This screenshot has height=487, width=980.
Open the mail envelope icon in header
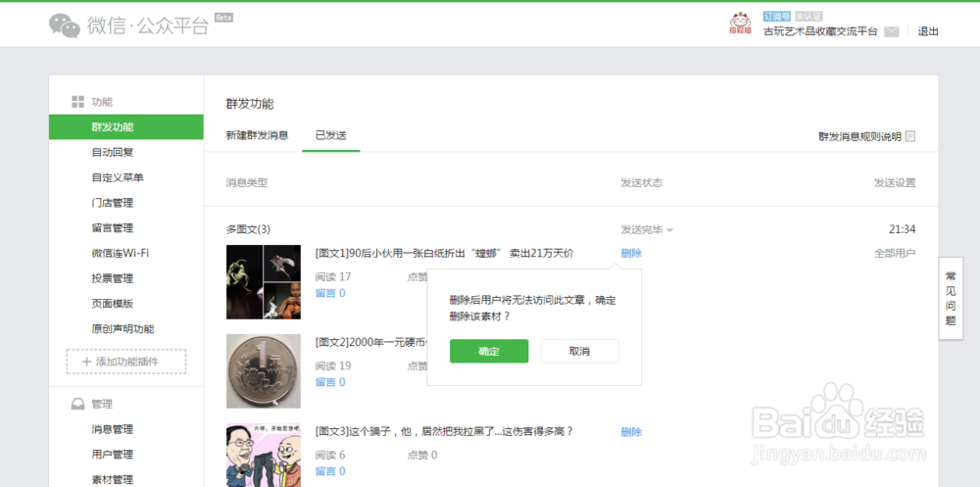[x=891, y=32]
